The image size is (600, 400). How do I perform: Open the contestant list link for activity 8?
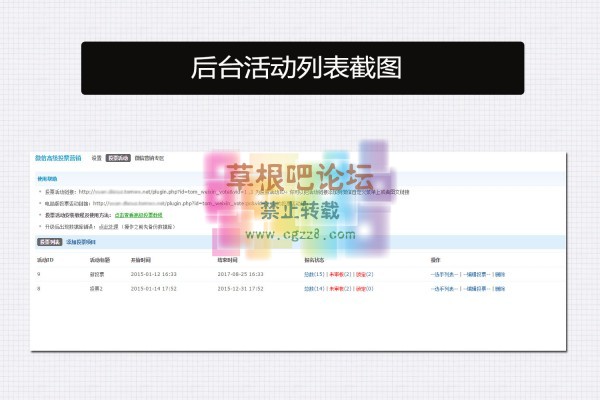444,289
